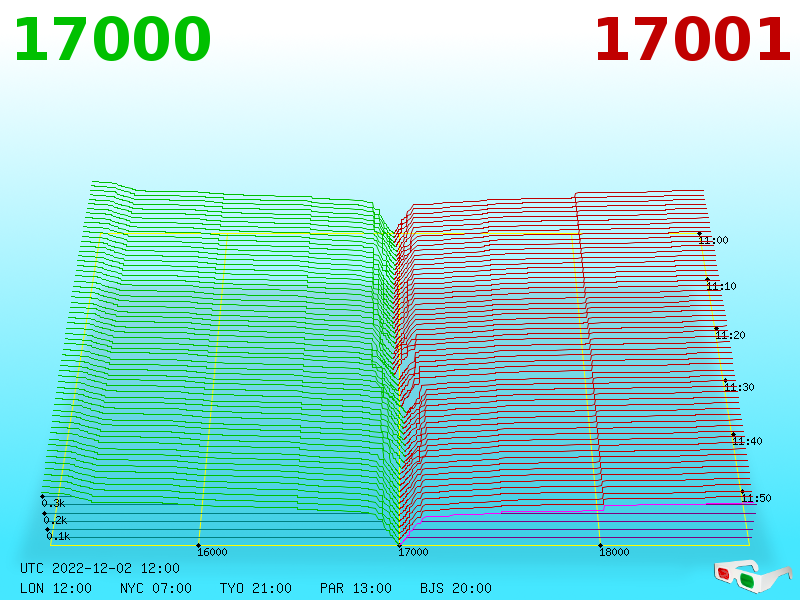
Task: Select the 16000 price axis label
Action: (x=212, y=552)
